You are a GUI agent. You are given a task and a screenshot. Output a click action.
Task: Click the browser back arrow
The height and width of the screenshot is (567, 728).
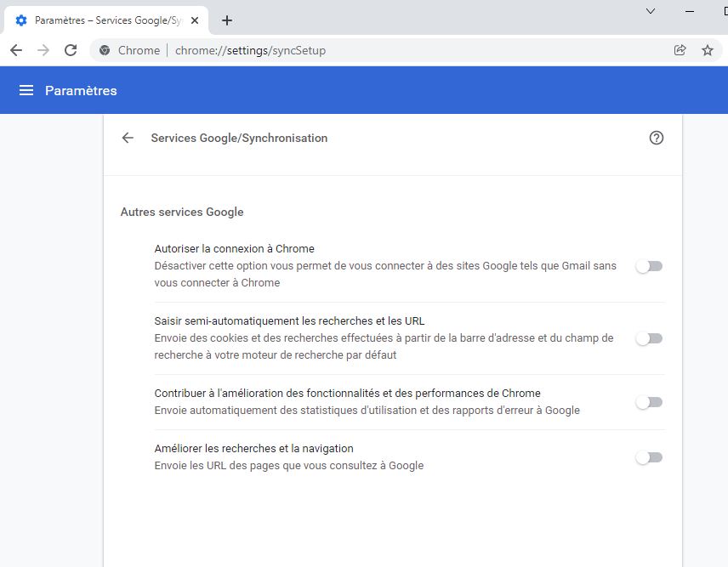[x=16, y=50]
